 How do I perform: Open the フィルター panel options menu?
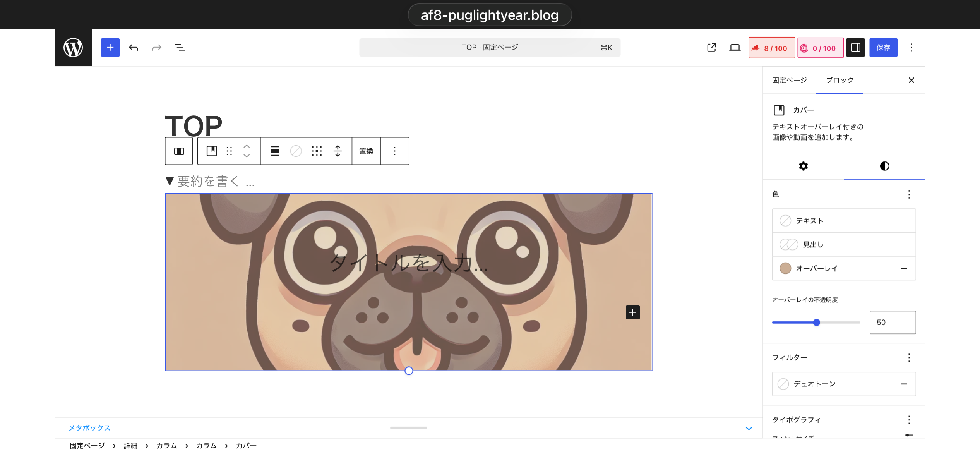coord(909,357)
